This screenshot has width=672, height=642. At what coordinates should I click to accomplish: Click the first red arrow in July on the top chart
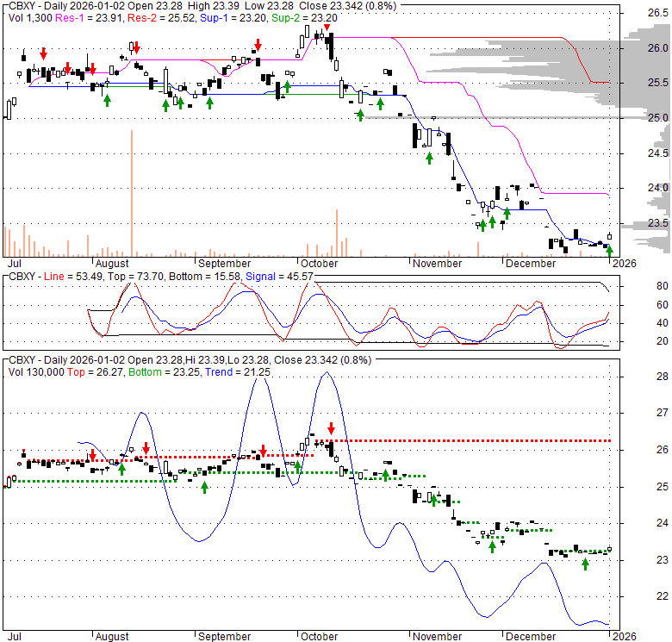point(43,54)
